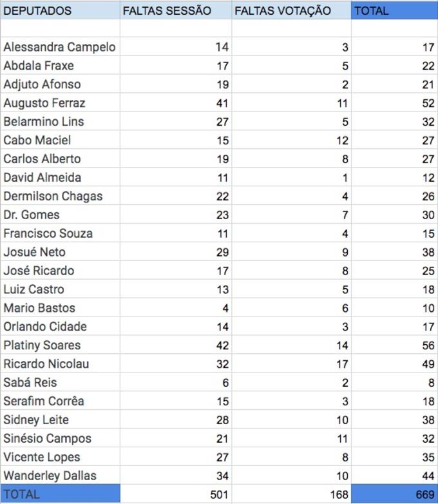
Task: Select the blue TOTAL row label cell
Action: (x=60, y=494)
